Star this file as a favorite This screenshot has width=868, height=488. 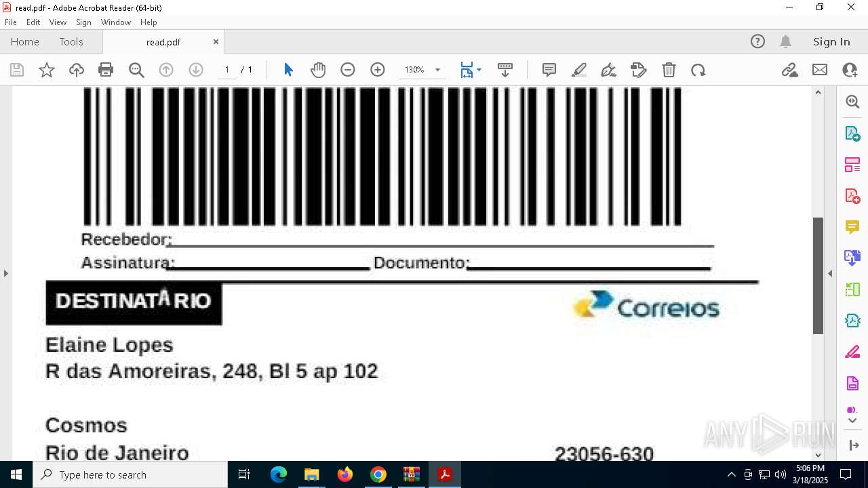click(x=47, y=70)
